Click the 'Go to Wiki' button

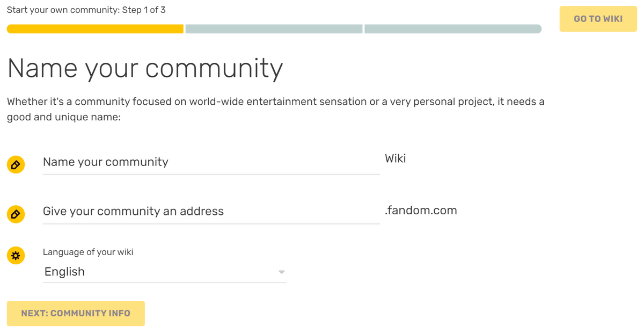coord(598,19)
